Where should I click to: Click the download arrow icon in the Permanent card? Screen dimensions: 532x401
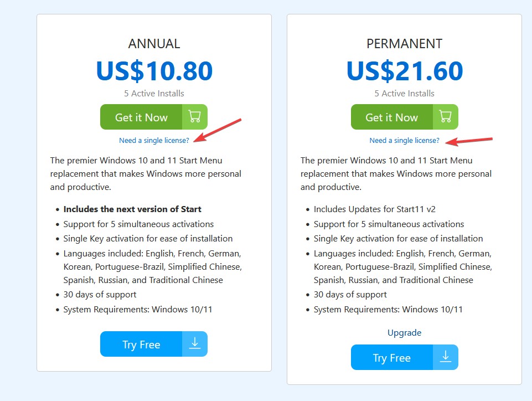(445, 357)
